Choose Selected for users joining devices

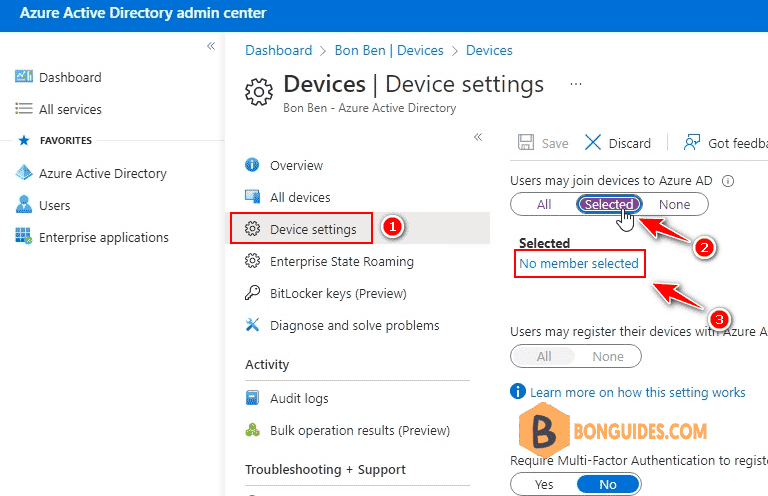[x=609, y=204]
